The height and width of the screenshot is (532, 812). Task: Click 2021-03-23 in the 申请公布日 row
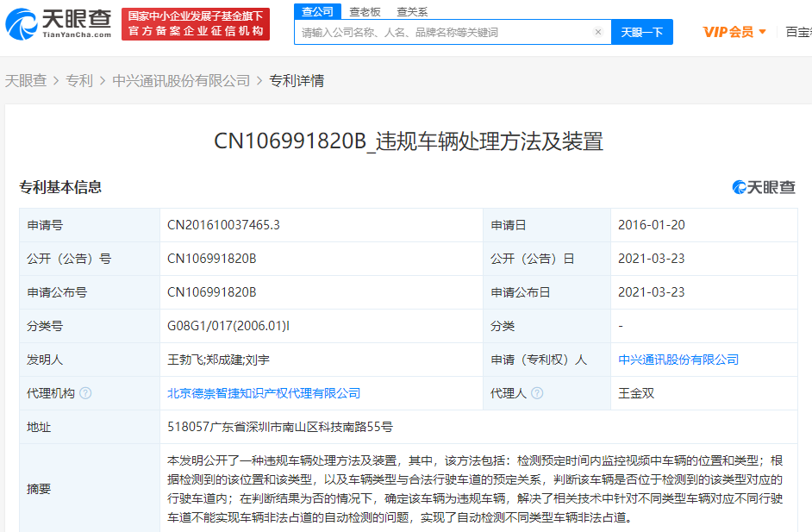[652, 292]
